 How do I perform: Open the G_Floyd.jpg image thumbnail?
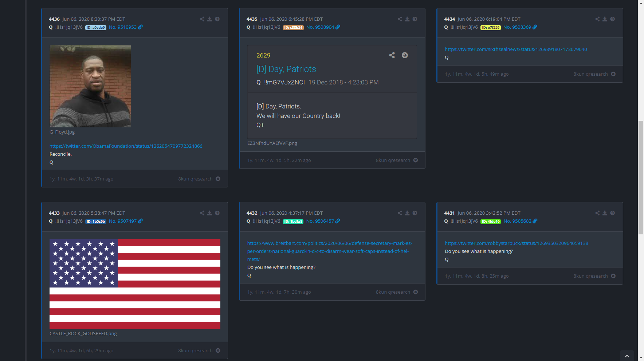pos(90,86)
